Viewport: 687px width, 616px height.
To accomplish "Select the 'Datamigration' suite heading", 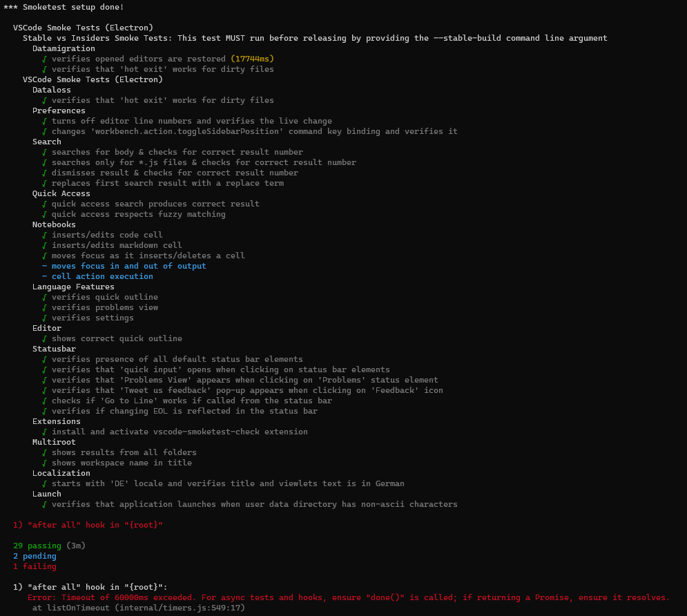I will coord(64,48).
